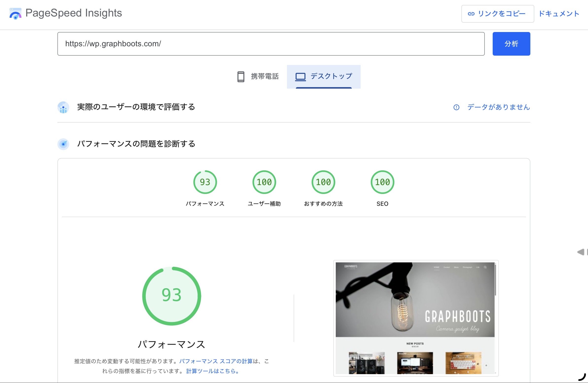Click the diagnostics icon before パフォーマンスの問題を診断する
The height and width of the screenshot is (383, 588).
click(63, 144)
